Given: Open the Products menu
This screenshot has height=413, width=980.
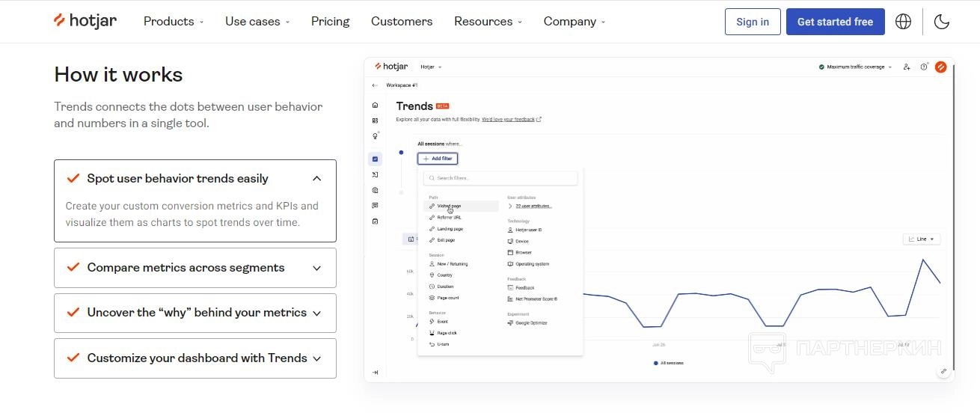Looking at the screenshot, I should pos(174,22).
